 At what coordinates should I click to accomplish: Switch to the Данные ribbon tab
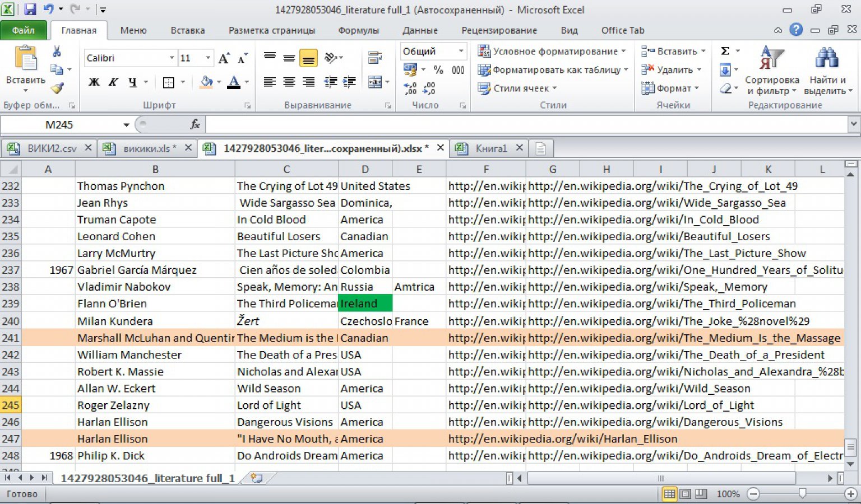click(420, 30)
